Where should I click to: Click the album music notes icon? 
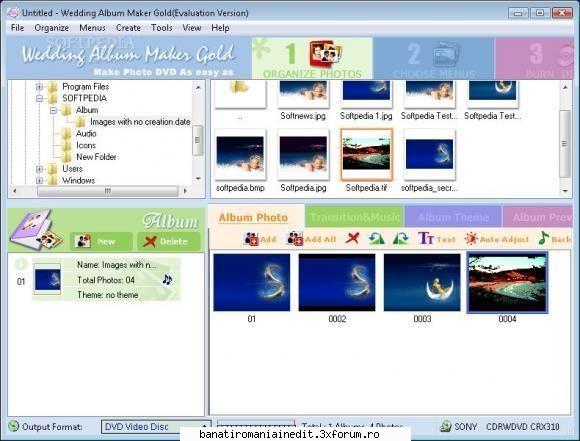click(x=167, y=280)
